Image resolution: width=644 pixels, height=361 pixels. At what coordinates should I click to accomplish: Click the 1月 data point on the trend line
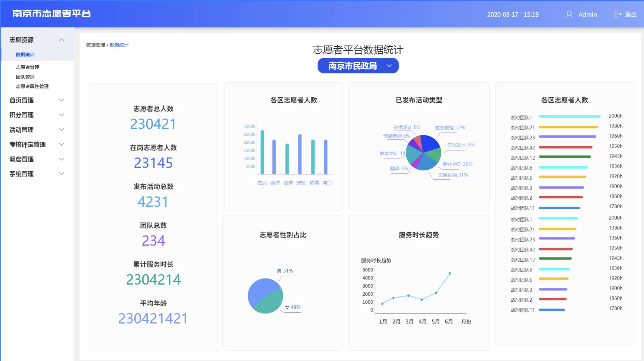pyautogui.click(x=382, y=304)
